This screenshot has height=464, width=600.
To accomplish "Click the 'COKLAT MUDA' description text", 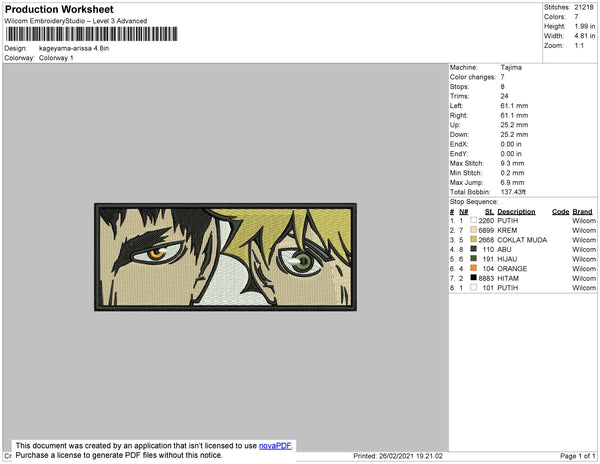I will point(522,240).
